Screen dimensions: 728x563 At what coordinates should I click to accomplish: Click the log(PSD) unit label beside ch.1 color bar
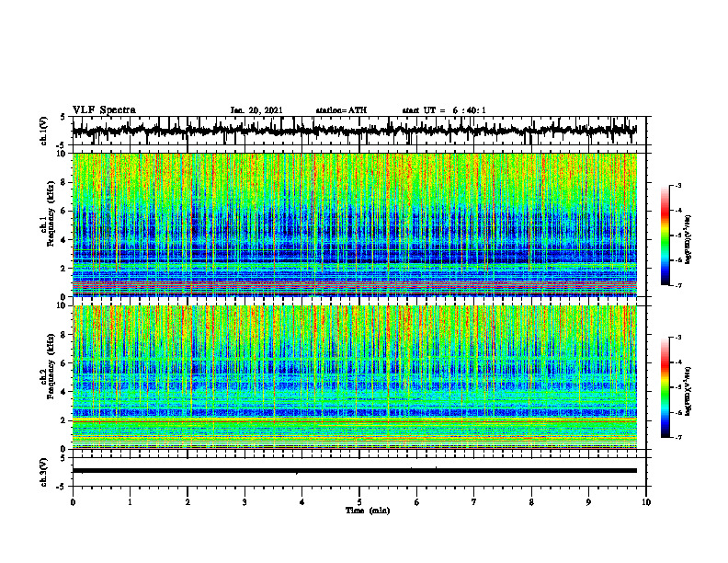tap(688, 239)
